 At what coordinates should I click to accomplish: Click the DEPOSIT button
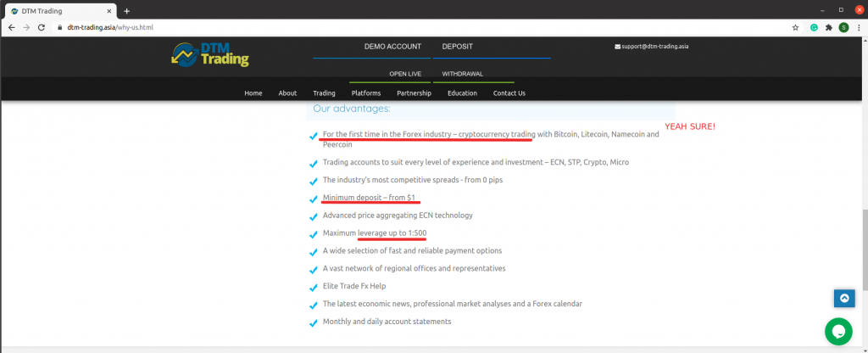[x=457, y=47]
